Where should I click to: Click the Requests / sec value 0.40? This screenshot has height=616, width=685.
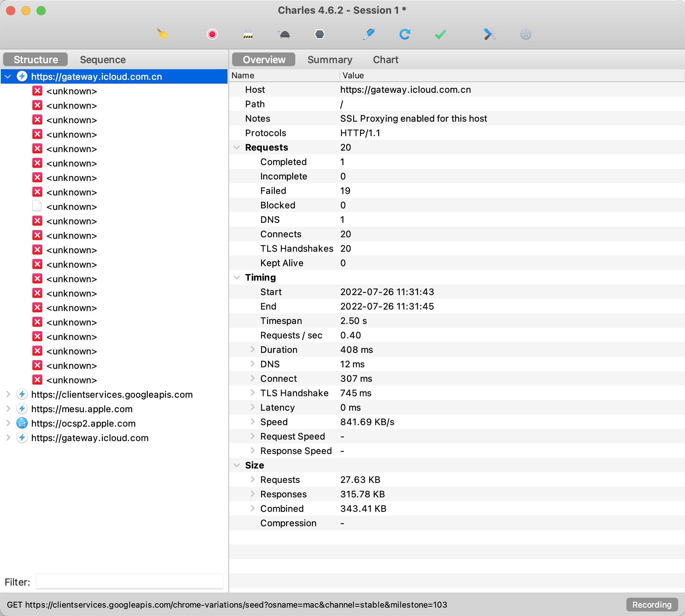(x=350, y=335)
